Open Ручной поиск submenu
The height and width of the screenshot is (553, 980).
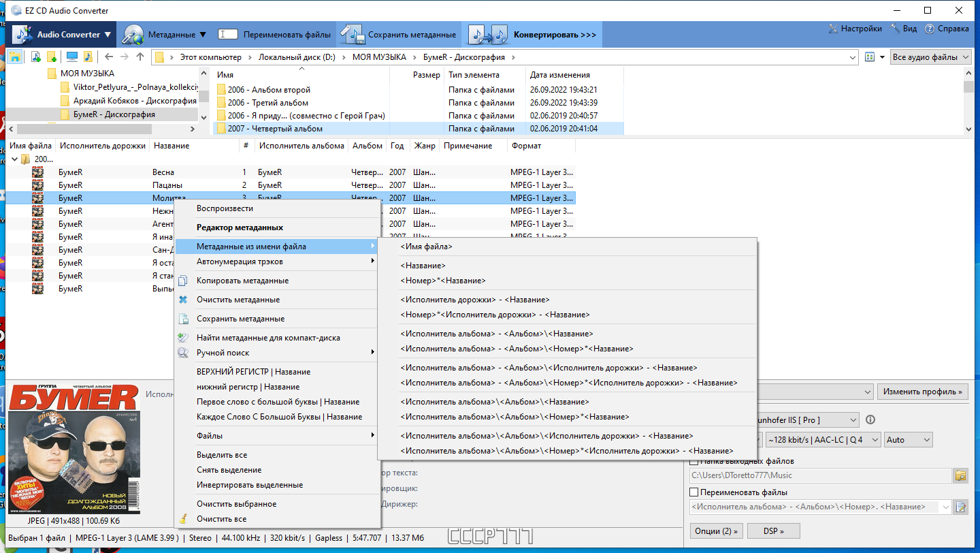(277, 353)
